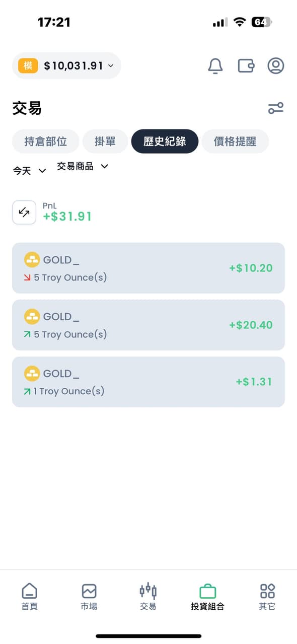
Task: Select the 歷史紀錄 tab
Action: 165,141
